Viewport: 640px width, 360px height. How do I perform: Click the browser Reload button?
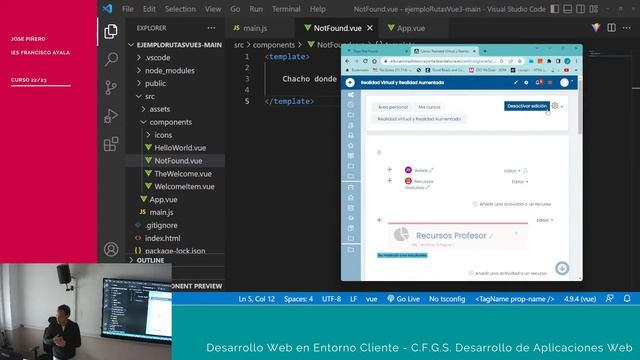pos(365,61)
